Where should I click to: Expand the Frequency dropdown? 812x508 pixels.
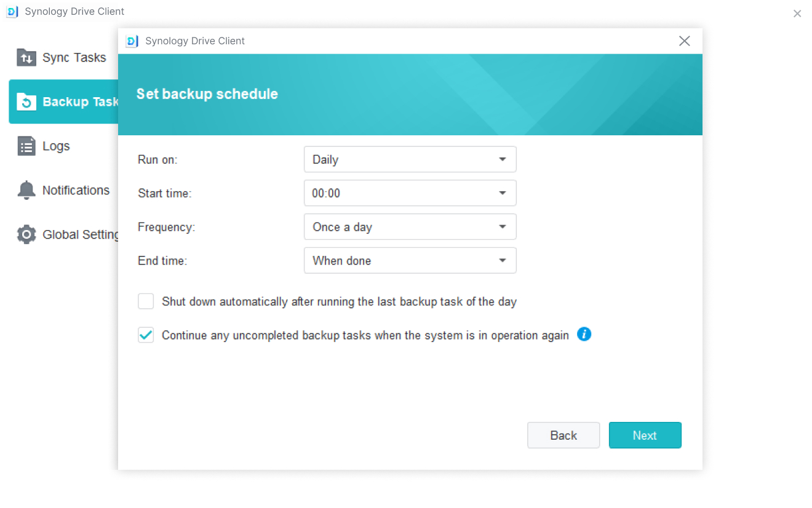410,227
